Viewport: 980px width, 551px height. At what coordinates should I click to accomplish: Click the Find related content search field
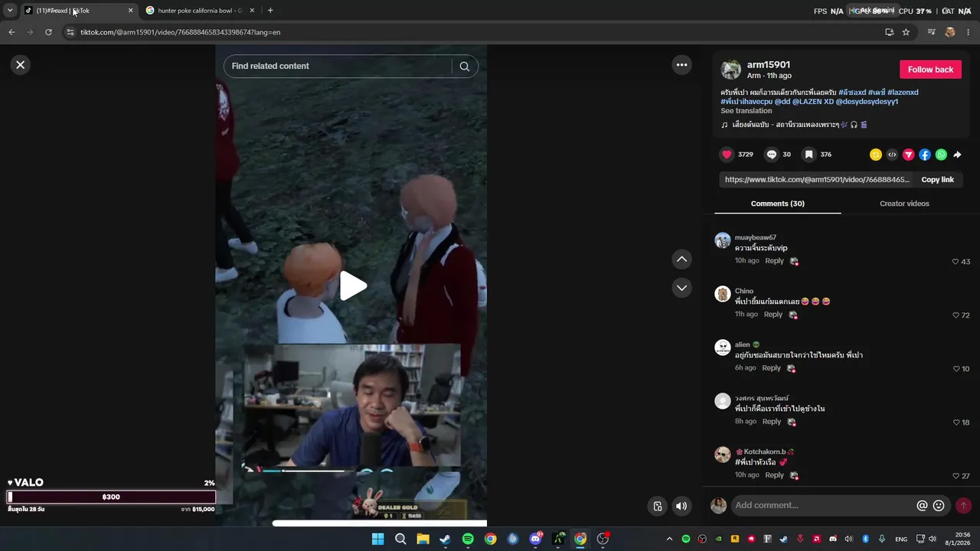pyautogui.click(x=338, y=67)
